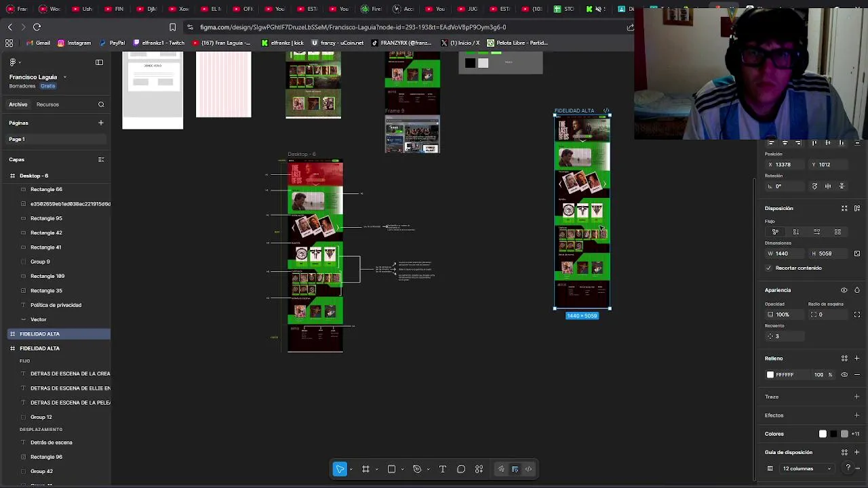Open Move tool options chevron

[351, 469]
